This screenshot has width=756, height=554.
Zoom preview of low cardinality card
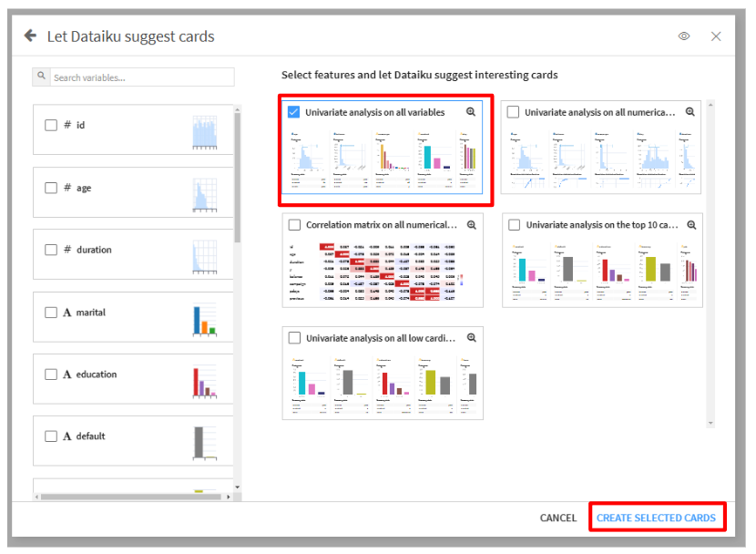472,338
